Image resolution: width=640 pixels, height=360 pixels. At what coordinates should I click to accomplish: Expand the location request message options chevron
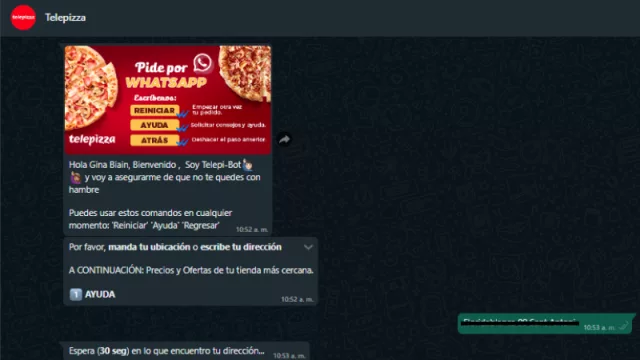[x=309, y=247]
